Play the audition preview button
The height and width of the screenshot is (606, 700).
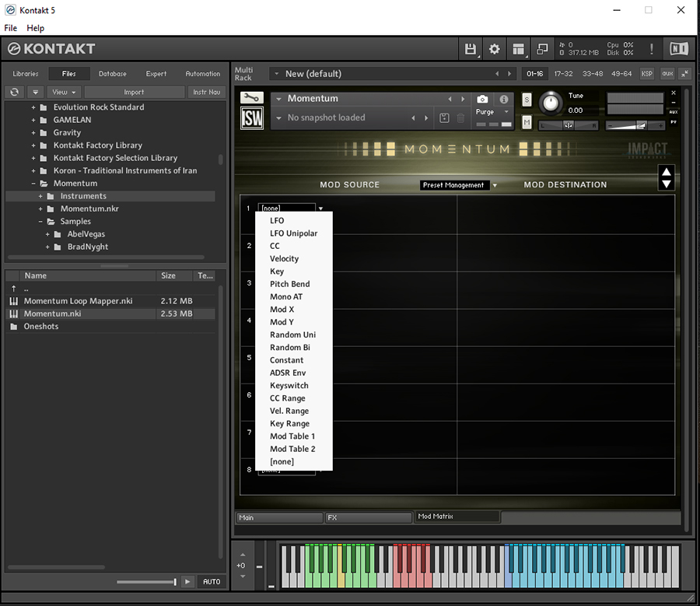tap(187, 581)
